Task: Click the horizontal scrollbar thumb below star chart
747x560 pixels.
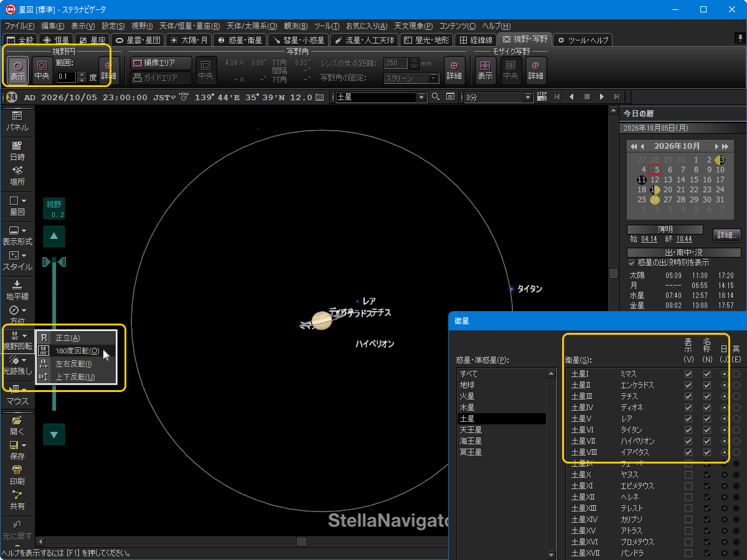Action: (301, 541)
